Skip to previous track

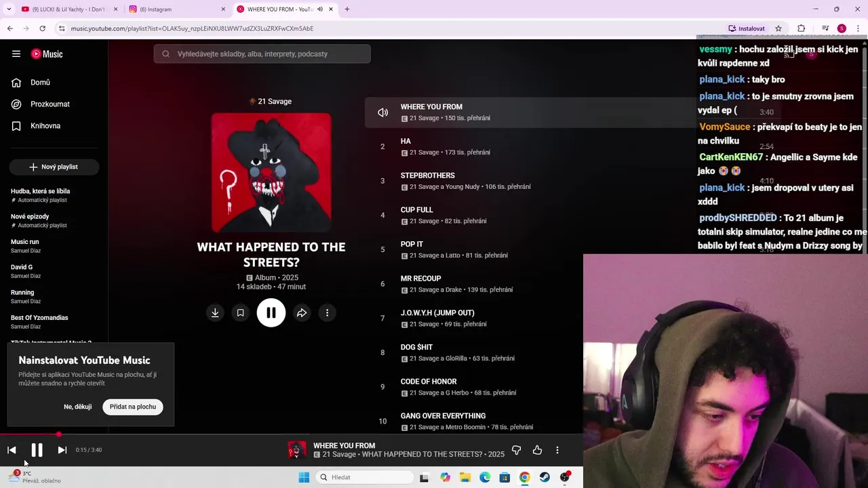point(12,450)
